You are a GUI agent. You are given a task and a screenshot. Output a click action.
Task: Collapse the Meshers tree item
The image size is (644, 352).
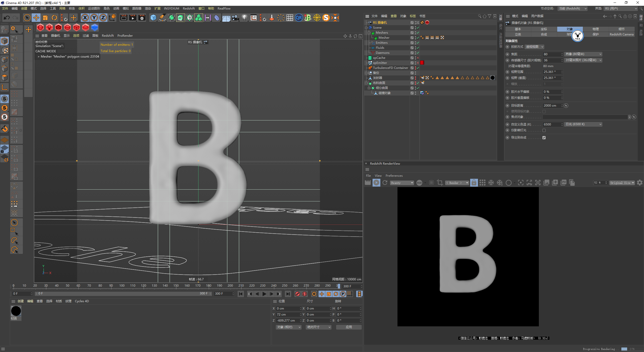pos(369,33)
